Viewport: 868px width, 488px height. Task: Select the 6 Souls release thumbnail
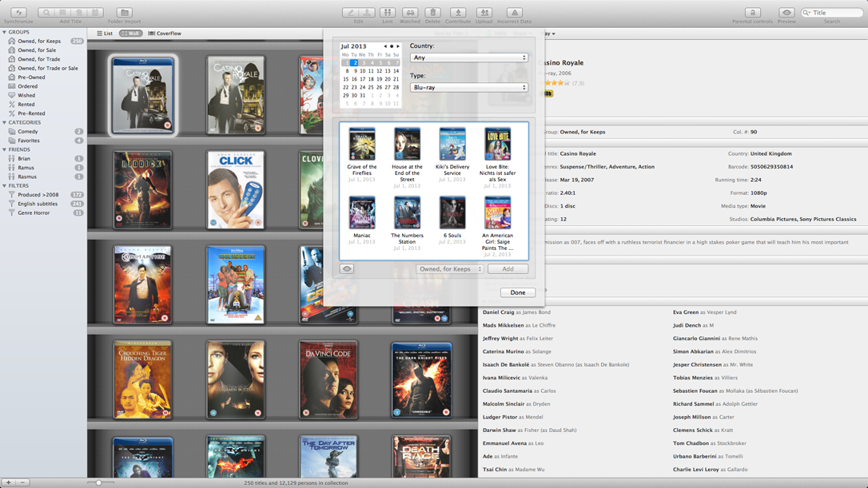452,213
